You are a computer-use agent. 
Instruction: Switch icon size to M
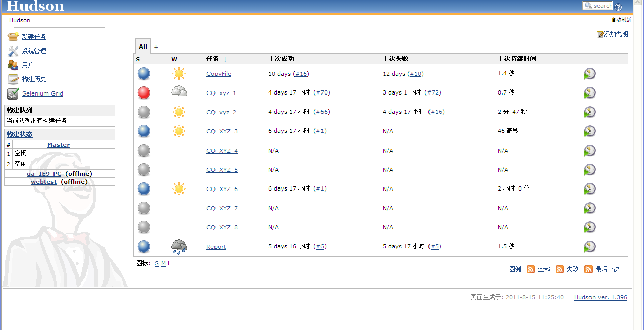[163, 263]
